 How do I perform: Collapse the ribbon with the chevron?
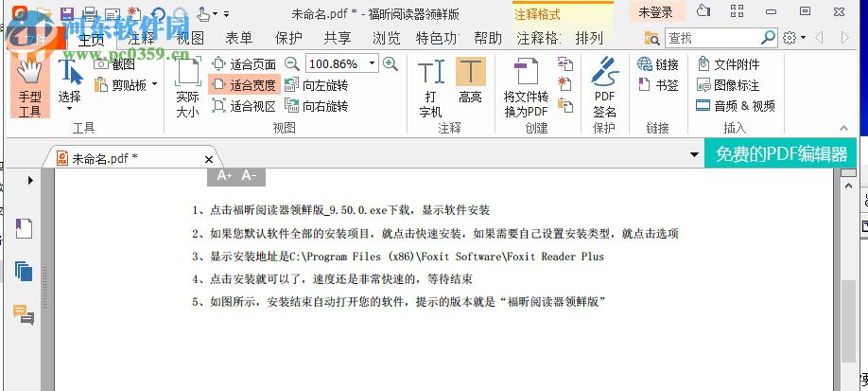coord(843,128)
